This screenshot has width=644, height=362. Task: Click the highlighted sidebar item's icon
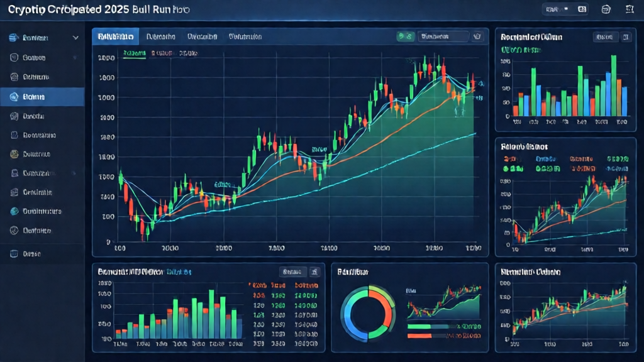pyautogui.click(x=13, y=97)
